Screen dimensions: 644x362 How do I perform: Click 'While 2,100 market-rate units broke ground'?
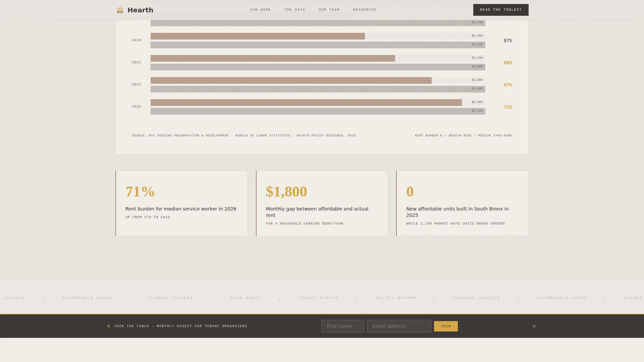(x=455, y=224)
